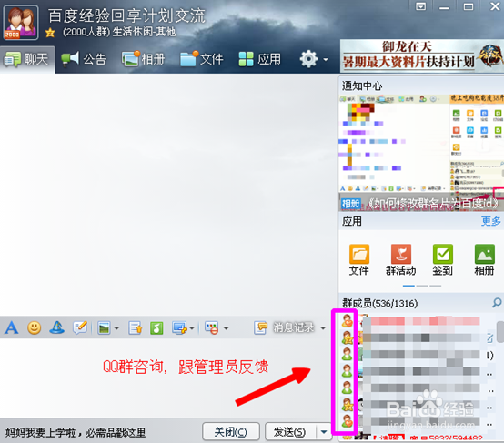Screen dimensions: 504x443
Task: Expand the arrow beside the settings gear
Action: [x=326, y=59]
